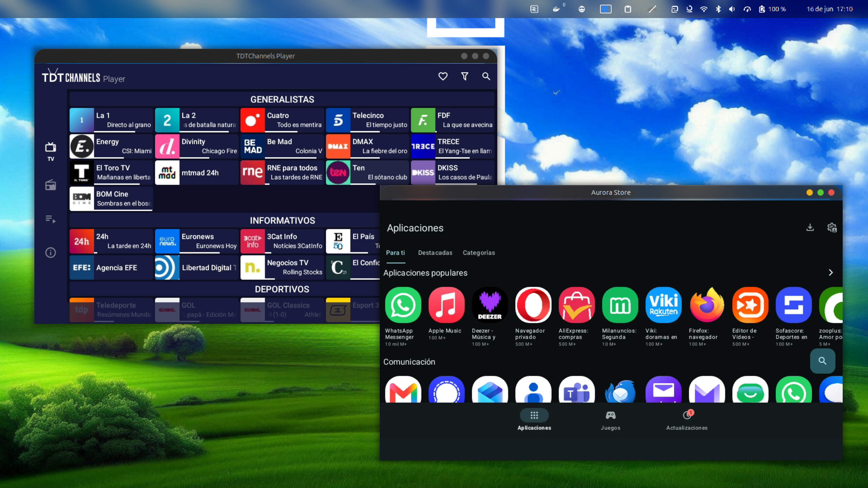
Task: Play the Telecinco channel
Action: click(x=367, y=120)
